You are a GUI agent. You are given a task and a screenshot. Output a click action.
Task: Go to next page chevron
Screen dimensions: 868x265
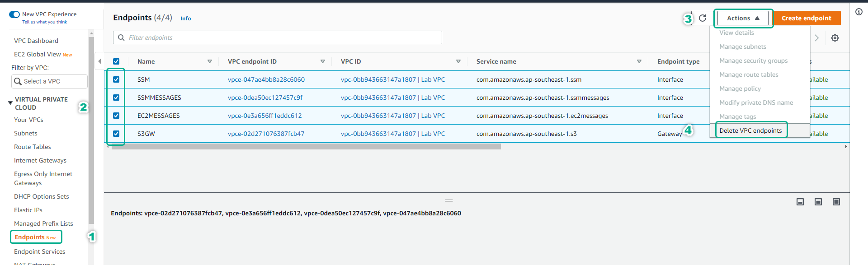point(817,38)
